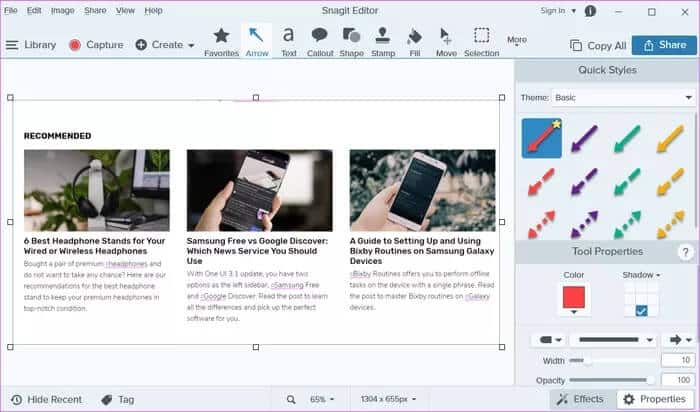Viewport: 700px width, 412px height.
Task: Choose the solid green arrow quick style
Action: (x=627, y=138)
